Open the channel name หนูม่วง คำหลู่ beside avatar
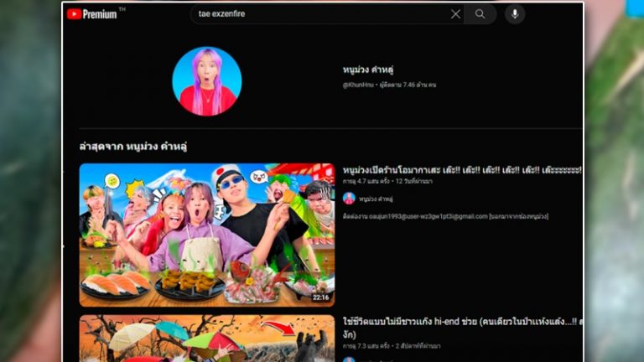This screenshot has width=644, height=362. point(368,70)
